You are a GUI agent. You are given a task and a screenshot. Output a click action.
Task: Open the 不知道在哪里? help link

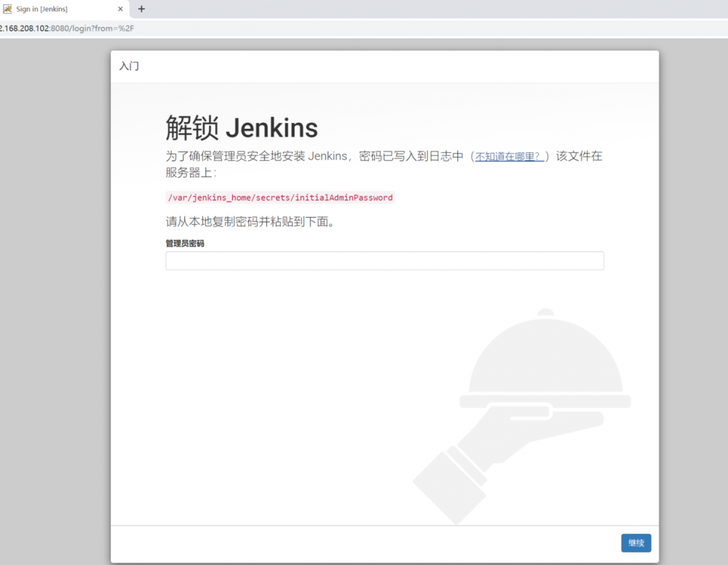click(x=508, y=156)
